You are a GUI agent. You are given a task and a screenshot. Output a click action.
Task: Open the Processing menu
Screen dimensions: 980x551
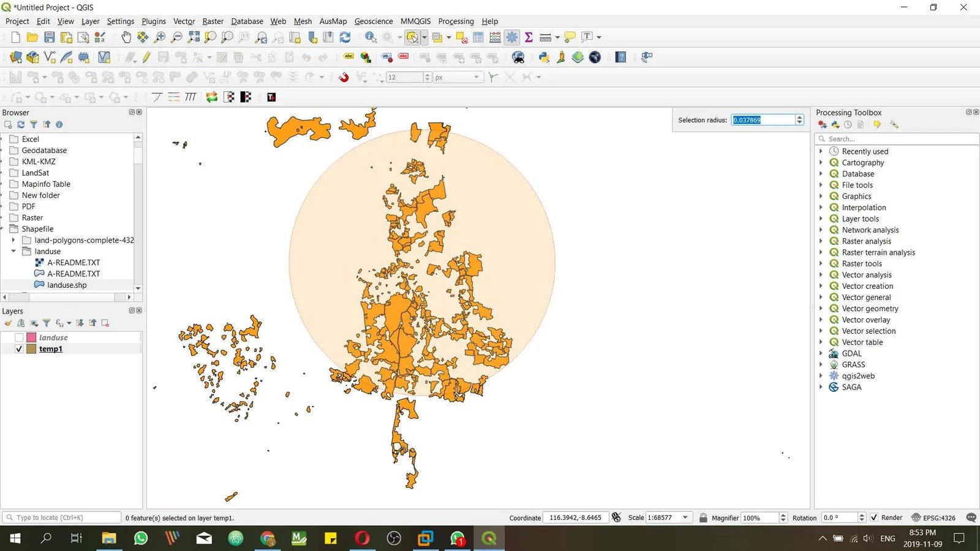click(456, 21)
